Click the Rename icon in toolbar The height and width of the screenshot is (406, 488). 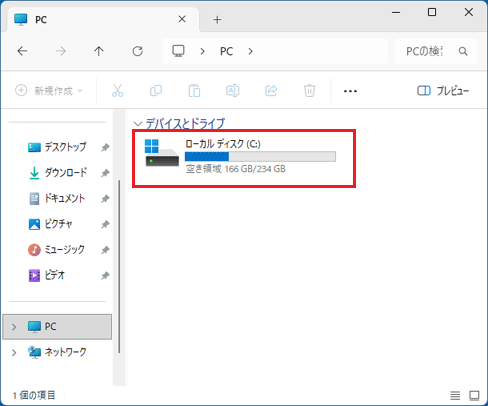coord(232,90)
